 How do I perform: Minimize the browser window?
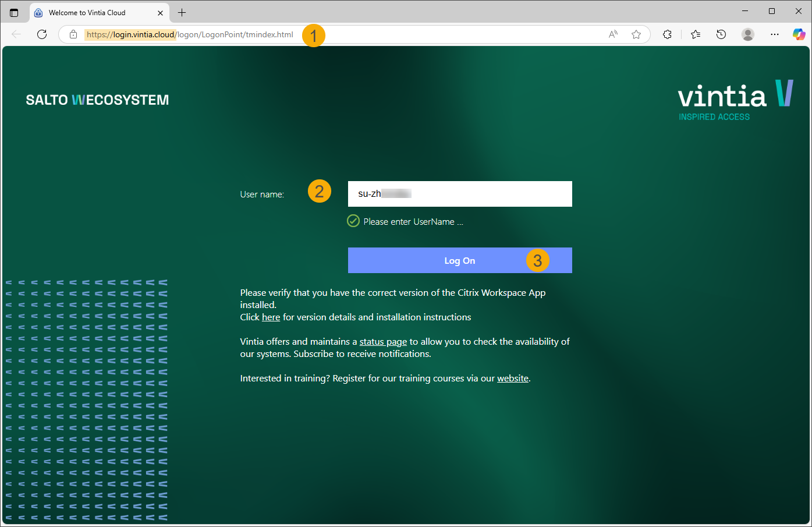click(745, 11)
